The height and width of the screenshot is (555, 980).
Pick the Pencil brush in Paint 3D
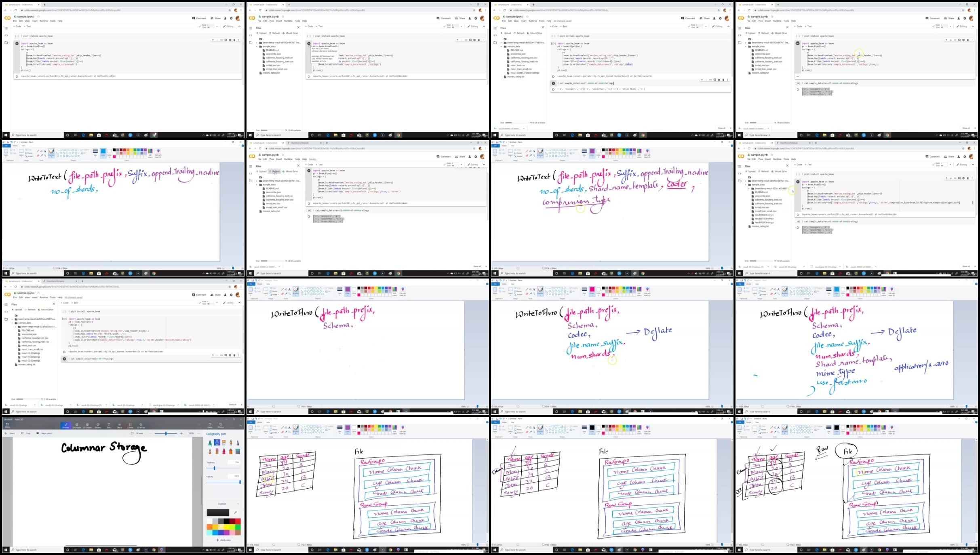coord(210,451)
